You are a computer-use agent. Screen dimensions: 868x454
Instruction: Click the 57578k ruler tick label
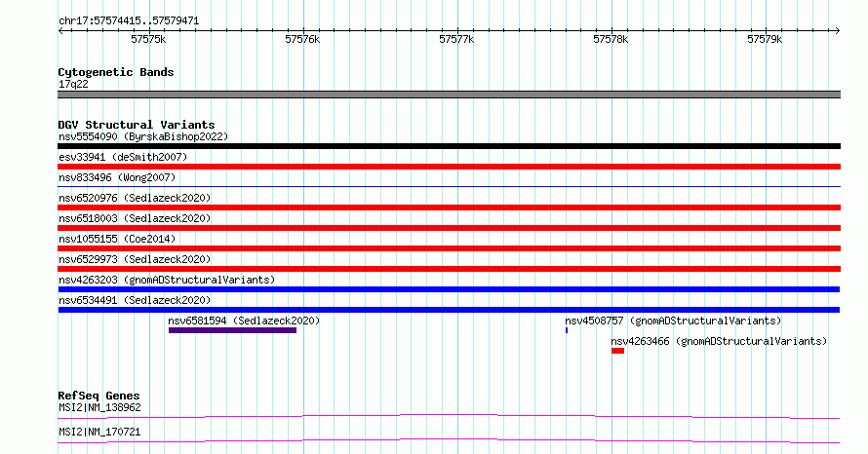coord(611,39)
